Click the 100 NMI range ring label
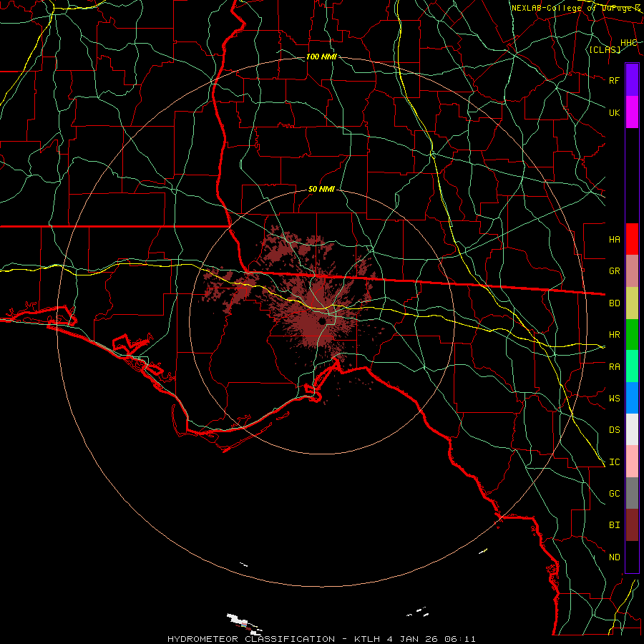This screenshot has width=644, height=644. click(321, 57)
